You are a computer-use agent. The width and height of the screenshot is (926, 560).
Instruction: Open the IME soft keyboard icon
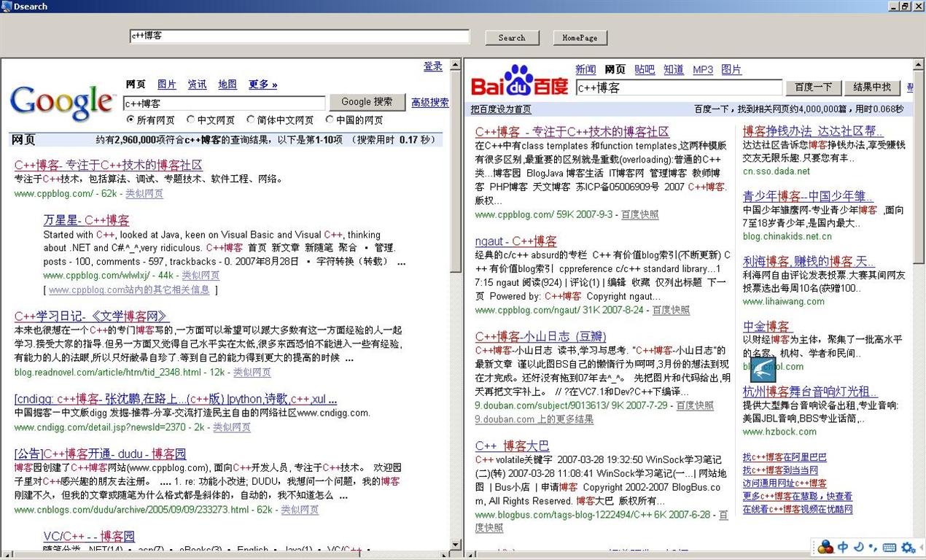click(889, 548)
